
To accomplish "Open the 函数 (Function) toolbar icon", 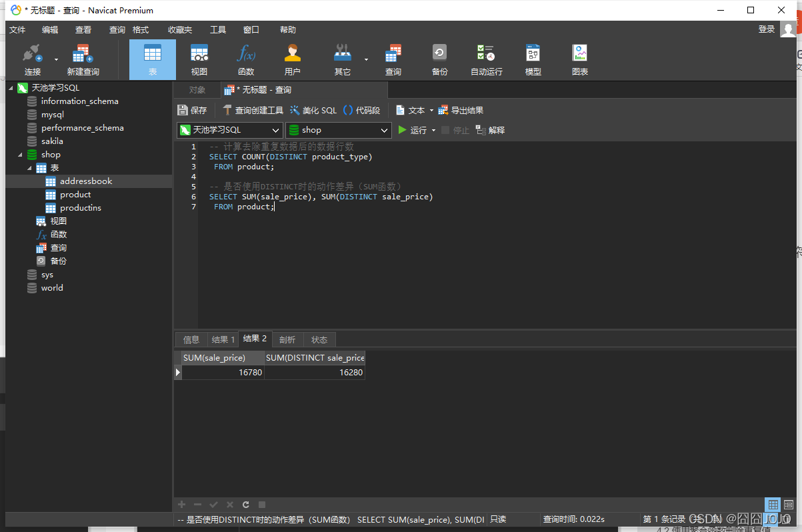I will point(246,60).
